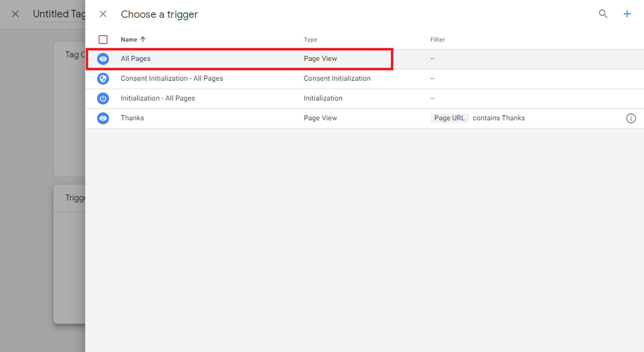The width and height of the screenshot is (644, 352).
Task: Click the sort arrow beside Name
Action: [143, 39]
